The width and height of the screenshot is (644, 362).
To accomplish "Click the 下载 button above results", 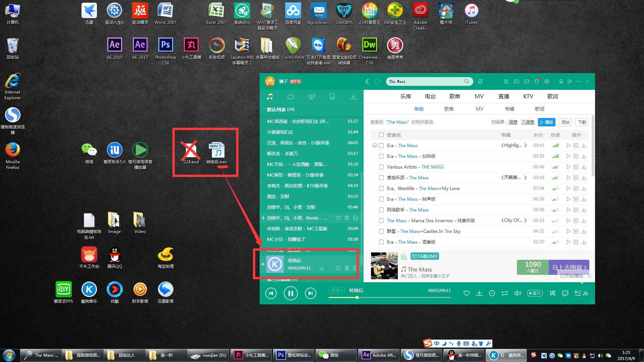I will (x=582, y=122).
